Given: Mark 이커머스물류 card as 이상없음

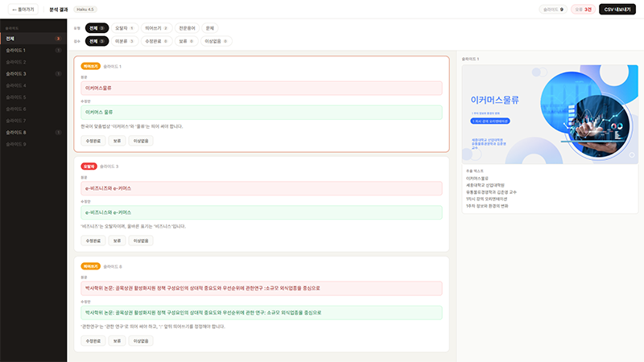Looking at the screenshot, I should [141, 141].
